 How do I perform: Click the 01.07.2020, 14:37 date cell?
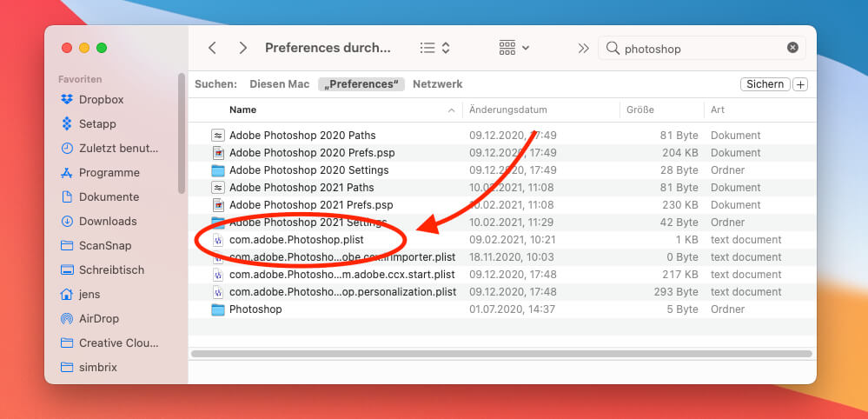(x=512, y=309)
